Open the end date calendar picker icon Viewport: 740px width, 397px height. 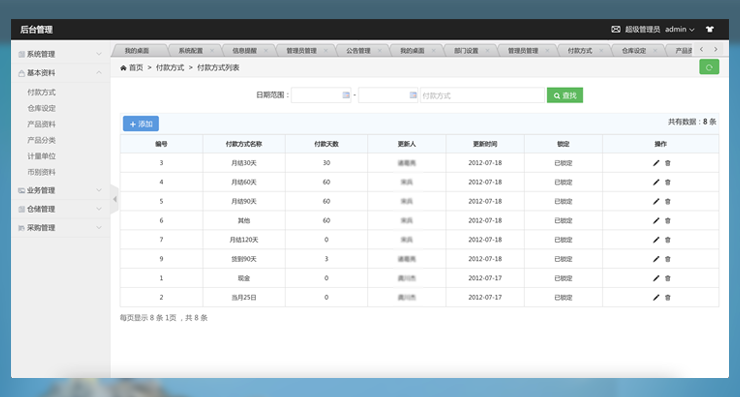pyautogui.click(x=413, y=95)
